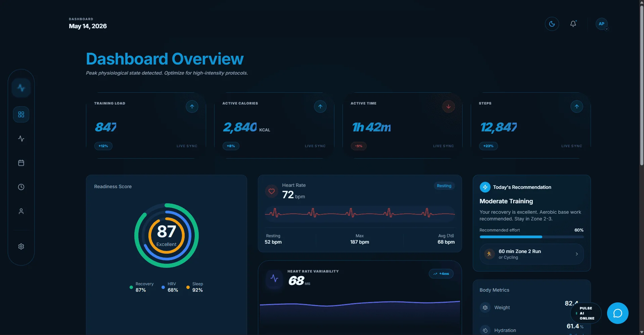Viewport: 644px width, 335px height.
Task: Click the Resting 52 bpm stat
Action: (273, 239)
